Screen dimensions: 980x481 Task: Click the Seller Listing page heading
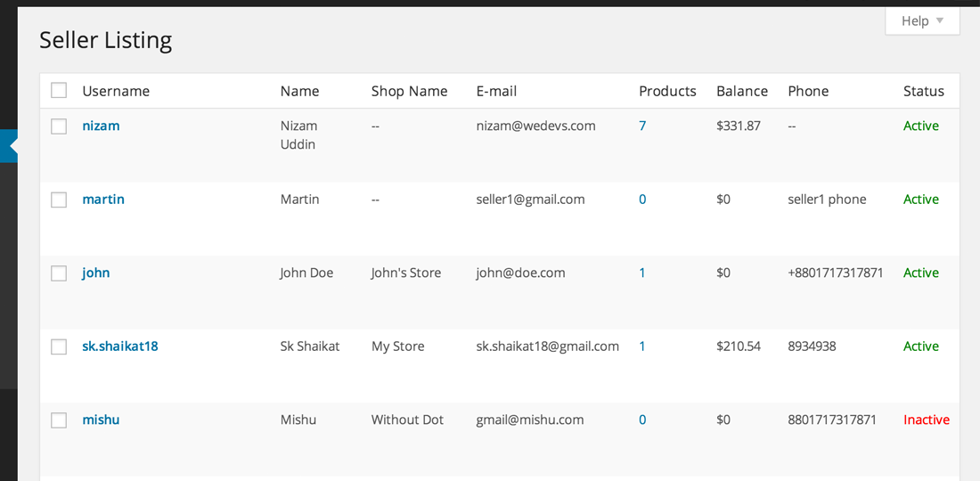106,40
